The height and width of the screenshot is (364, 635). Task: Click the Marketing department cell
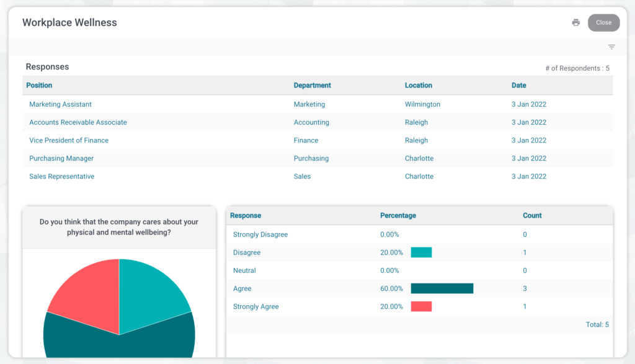[309, 104]
